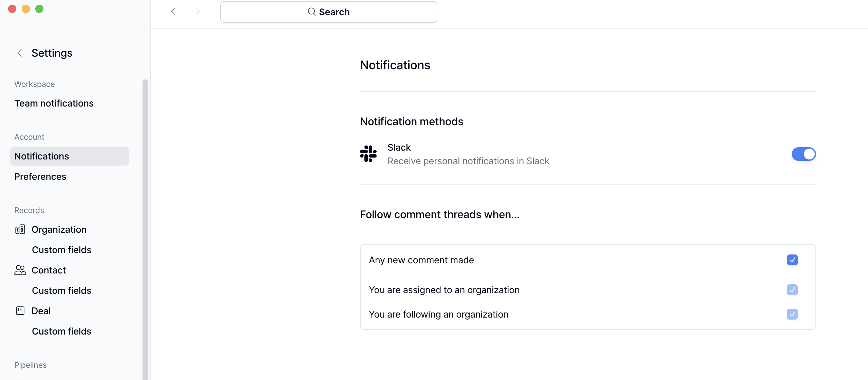Disable Slack personal notifications toggle
This screenshot has width=868, height=380.
803,154
